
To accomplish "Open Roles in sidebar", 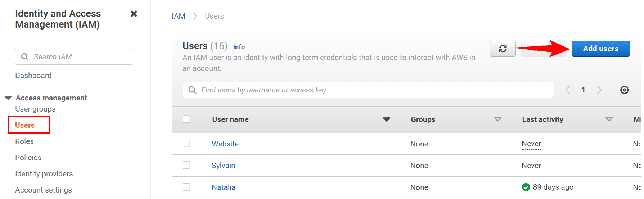I will pyautogui.click(x=24, y=141).
